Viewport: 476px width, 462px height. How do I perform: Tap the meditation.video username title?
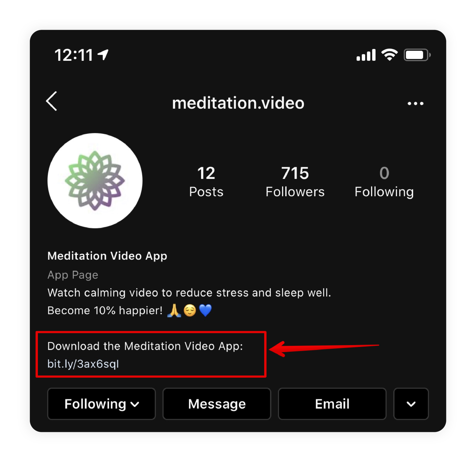(x=238, y=103)
